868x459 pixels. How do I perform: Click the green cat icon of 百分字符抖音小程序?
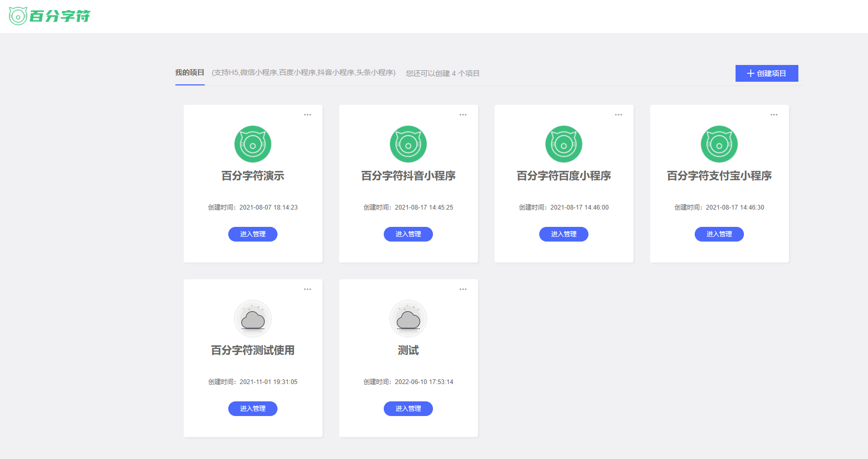(408, 144)
